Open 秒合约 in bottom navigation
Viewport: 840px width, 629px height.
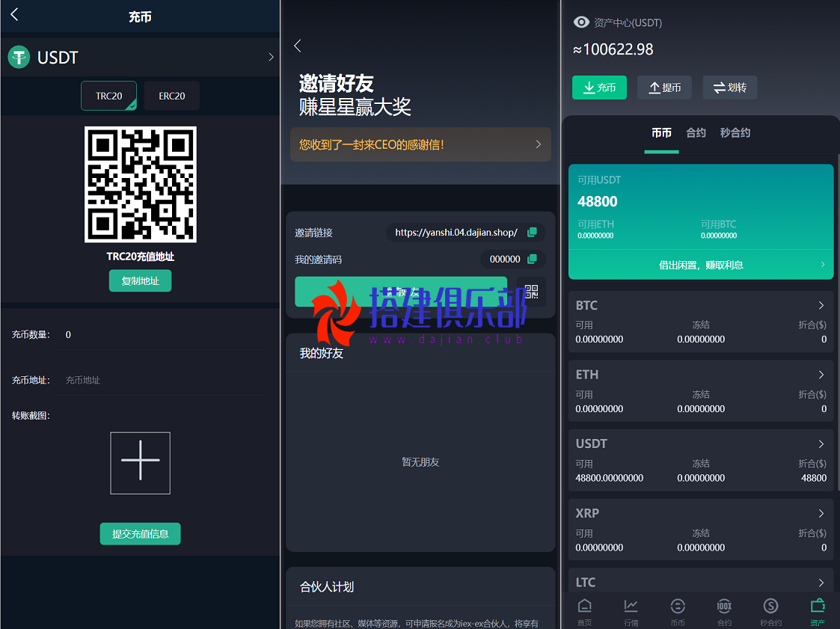[x=771, y=612]
